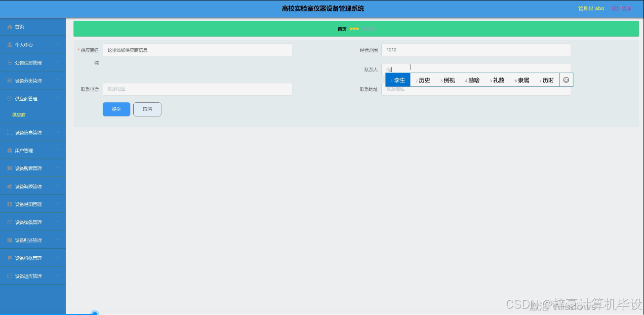Collapse the 供应商管理 menu arrow

[58, 98]
